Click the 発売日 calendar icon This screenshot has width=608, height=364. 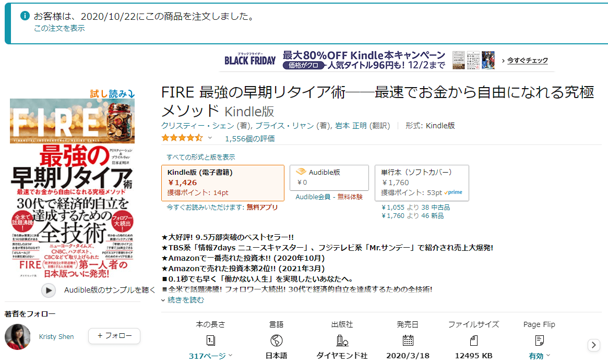408,341
